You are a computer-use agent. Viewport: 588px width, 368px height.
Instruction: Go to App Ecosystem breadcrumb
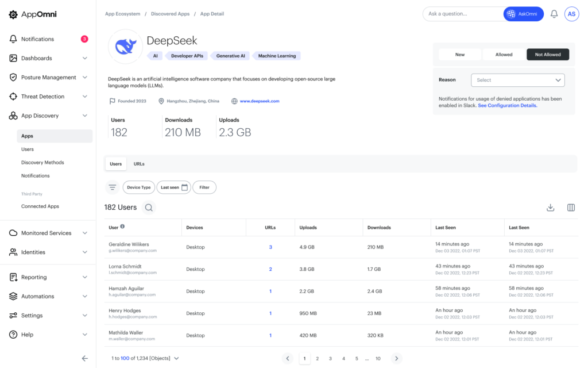(x=123, y=14)
